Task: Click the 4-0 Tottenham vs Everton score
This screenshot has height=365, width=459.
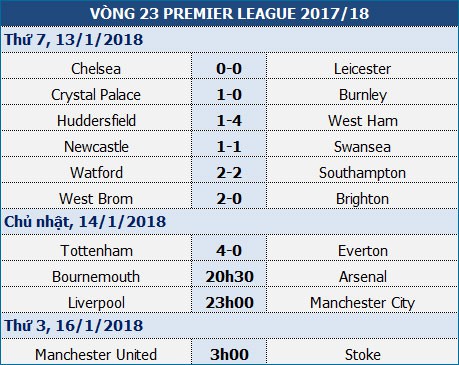Action: tap(229, 251)
